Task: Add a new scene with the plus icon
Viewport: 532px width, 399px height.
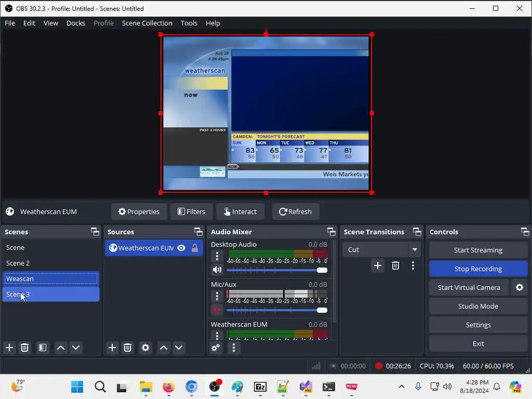Action: coord(9,348)
